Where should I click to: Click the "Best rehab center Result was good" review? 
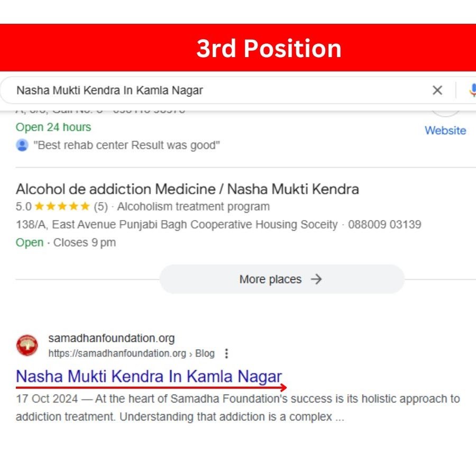pyautogui.click(x=126, y=145)
